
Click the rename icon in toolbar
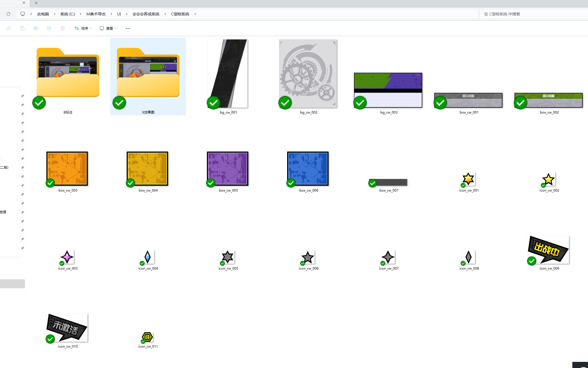36,28
